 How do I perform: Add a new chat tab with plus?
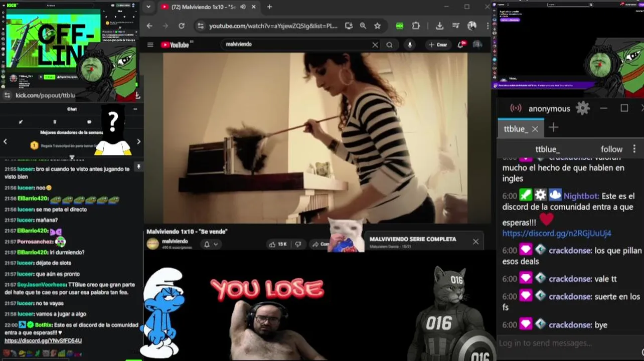coord(553,128)
